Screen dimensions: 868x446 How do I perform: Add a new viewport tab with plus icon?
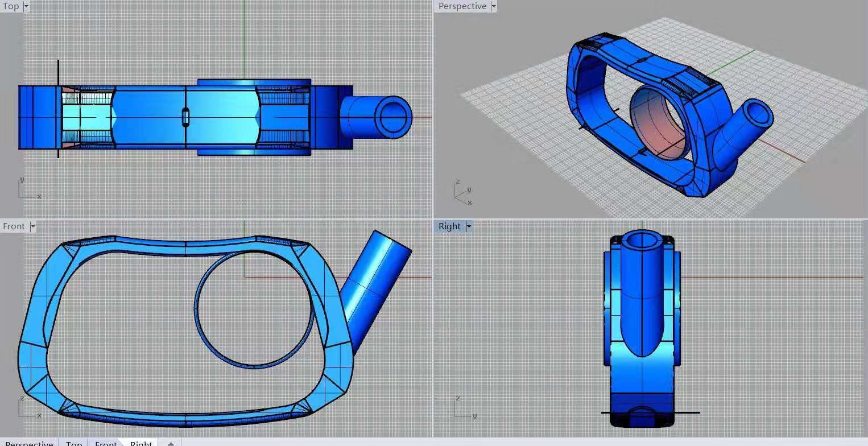(x=171, y=443)
